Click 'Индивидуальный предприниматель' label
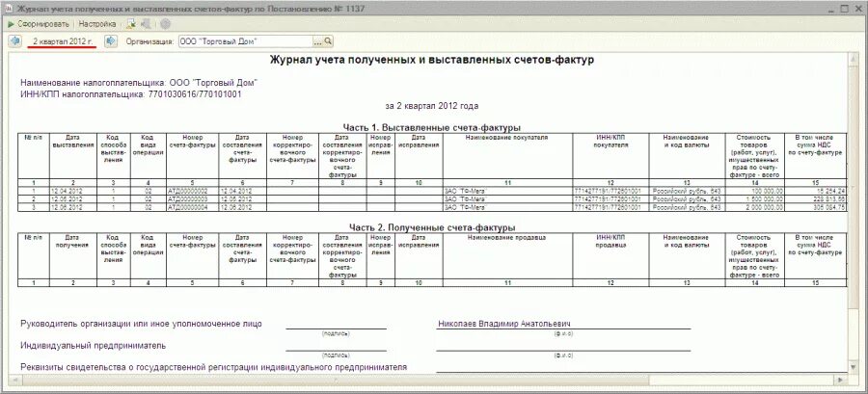 pos(94,346)
